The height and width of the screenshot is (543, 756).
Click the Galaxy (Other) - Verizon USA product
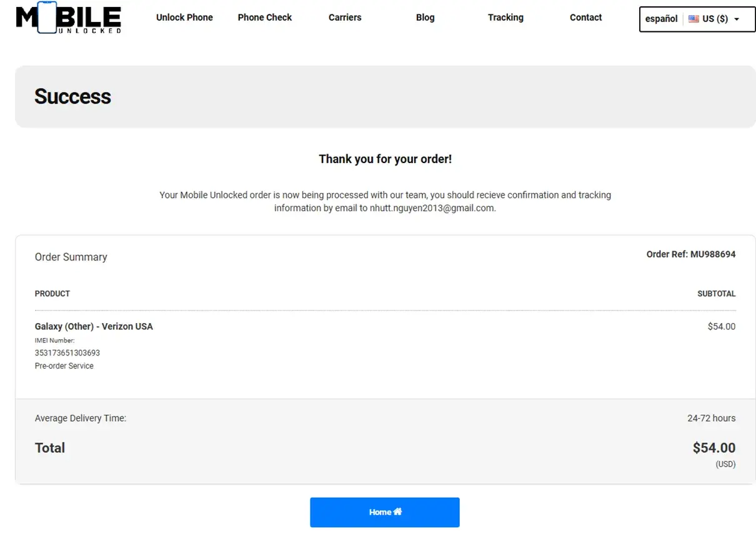click(94, 326)
